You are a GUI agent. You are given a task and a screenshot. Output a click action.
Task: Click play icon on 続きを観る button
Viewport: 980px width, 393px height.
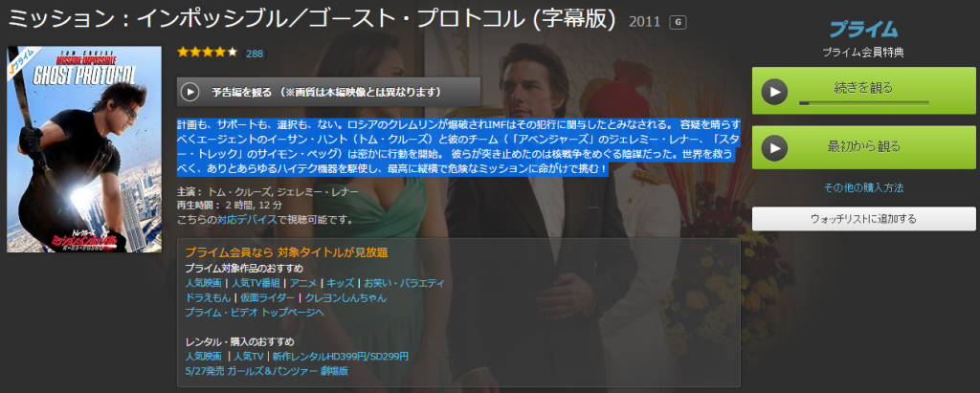(x=774, y=92)
